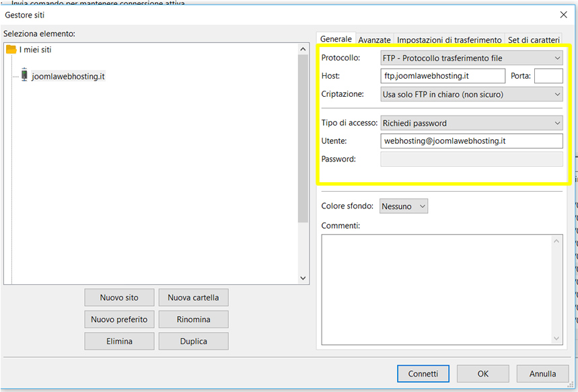Screen dimensions: 578x392
Task: Focus the Porta input field
Action: tap(548, 76)
